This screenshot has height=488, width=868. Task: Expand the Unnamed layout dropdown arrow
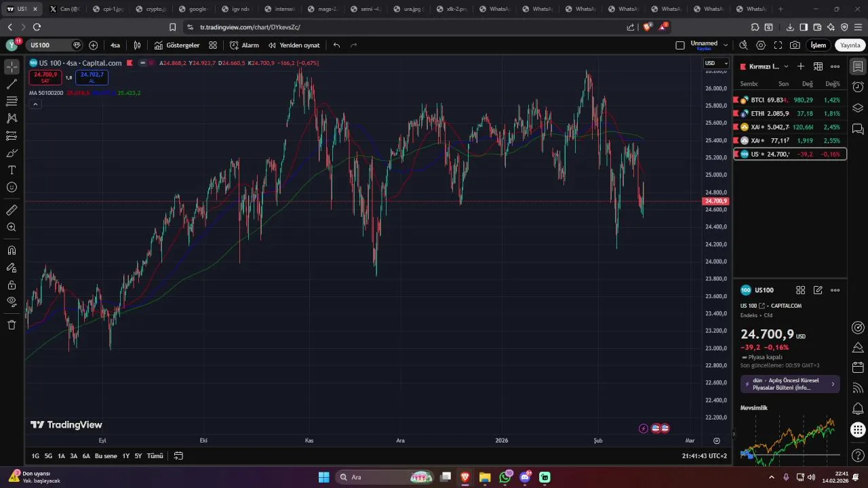click(726, 45)
